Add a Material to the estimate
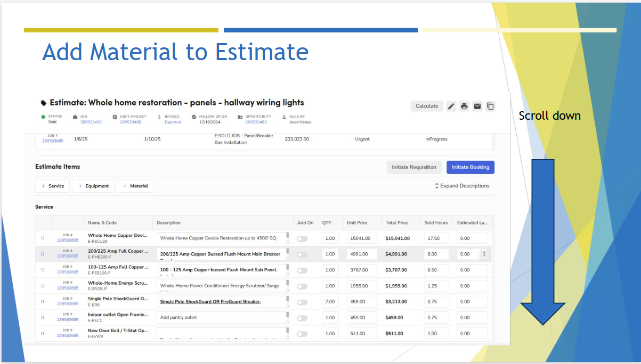The image size is (641, 364). [135, 186]
